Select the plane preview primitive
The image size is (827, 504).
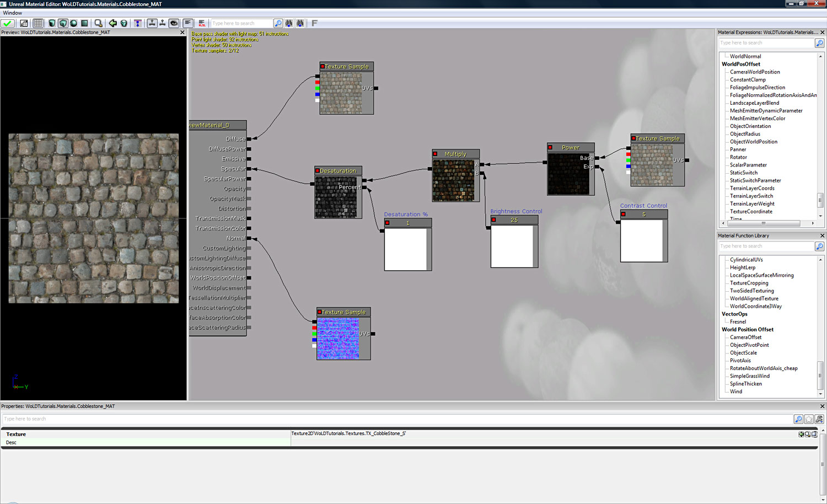[84, 23]
